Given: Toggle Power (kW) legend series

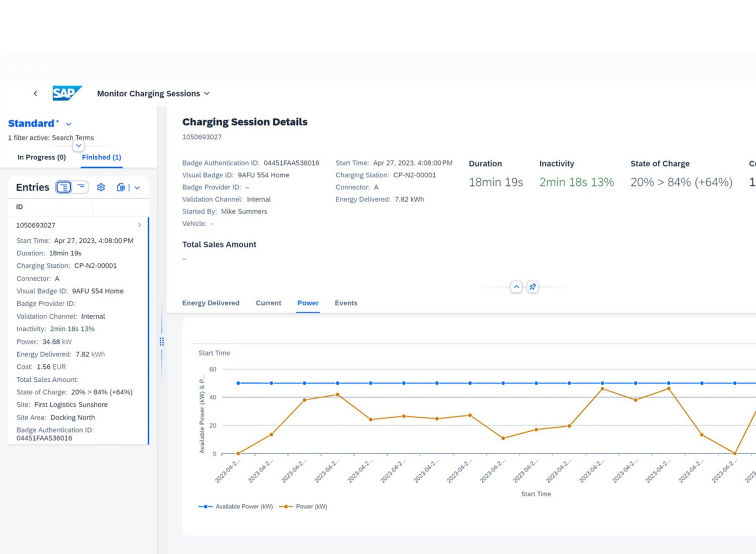Looking at the screenshot, I should [x=303, y=507].
